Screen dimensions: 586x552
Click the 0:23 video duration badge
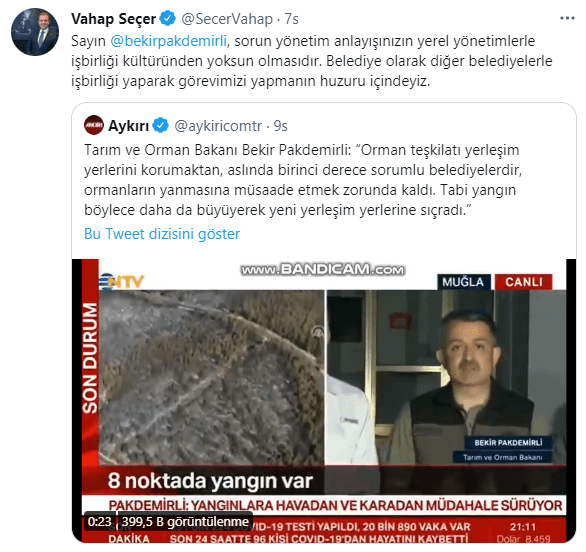[99, 521]
